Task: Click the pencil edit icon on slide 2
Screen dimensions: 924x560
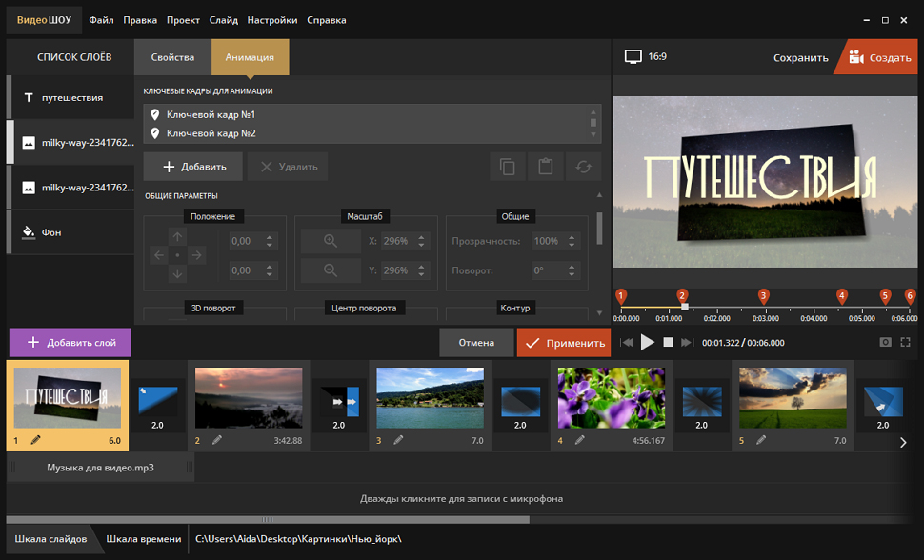Action: tap(217, 440)
